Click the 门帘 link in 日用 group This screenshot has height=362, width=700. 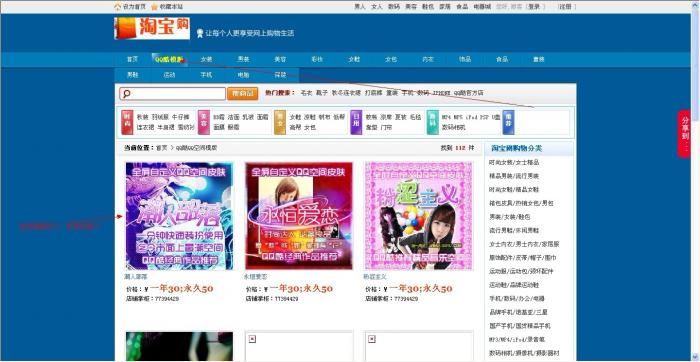tap(387, 127)
